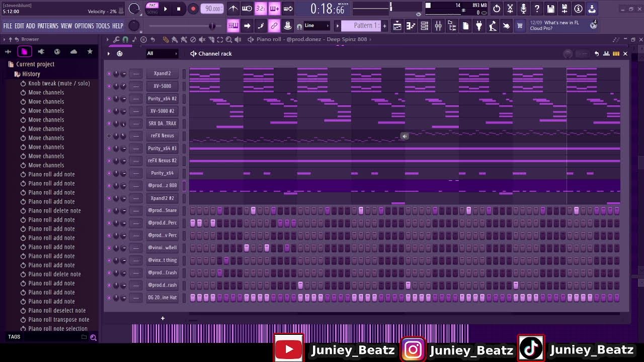644x362 pixels.
Task: Open the FILE menu
Action: pos(8,26)
